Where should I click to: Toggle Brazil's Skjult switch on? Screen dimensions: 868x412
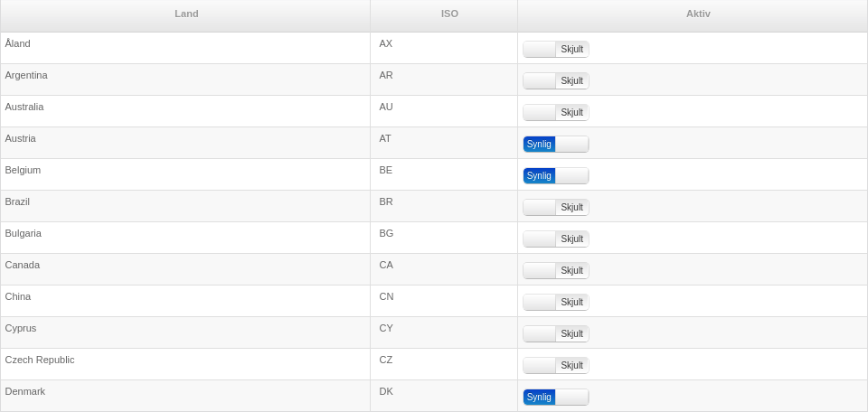[555, 207]
